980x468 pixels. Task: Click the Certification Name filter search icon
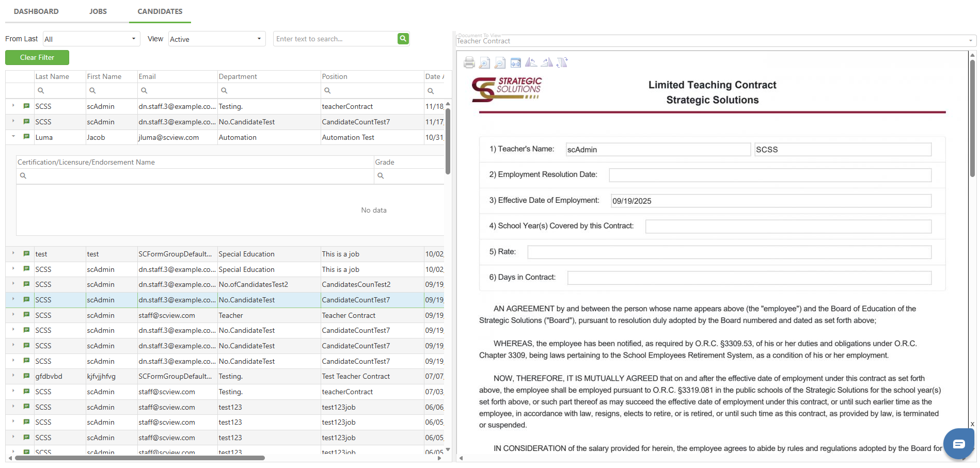tap(23, 175)
